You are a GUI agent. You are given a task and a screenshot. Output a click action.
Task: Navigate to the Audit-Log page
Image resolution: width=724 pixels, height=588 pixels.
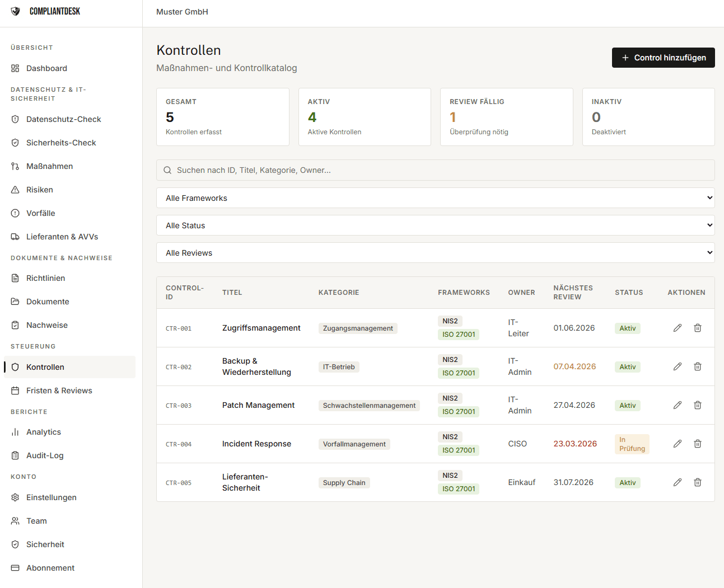[45, 455]
